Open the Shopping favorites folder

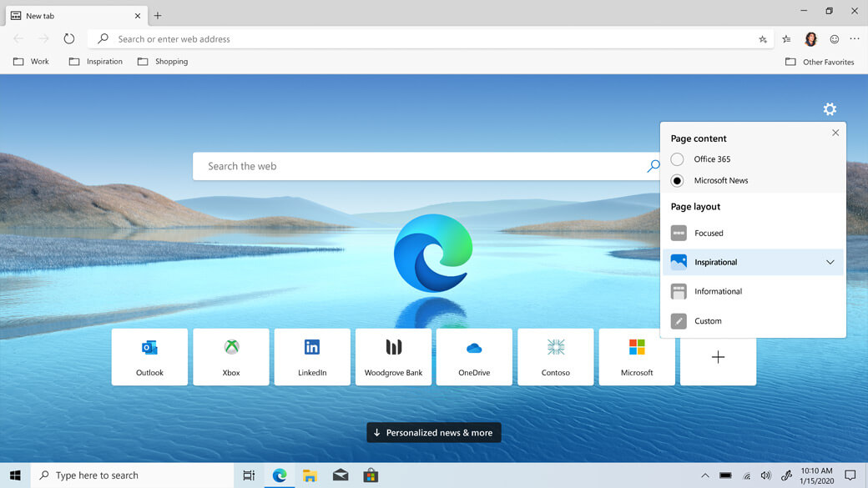pyautogui.click(x=163, y=61)
